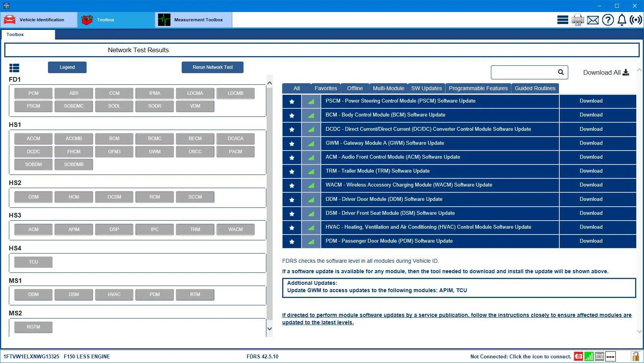Select the Offline filter tab
Screen dimensions: 644x363
click(x=355, y=88)
